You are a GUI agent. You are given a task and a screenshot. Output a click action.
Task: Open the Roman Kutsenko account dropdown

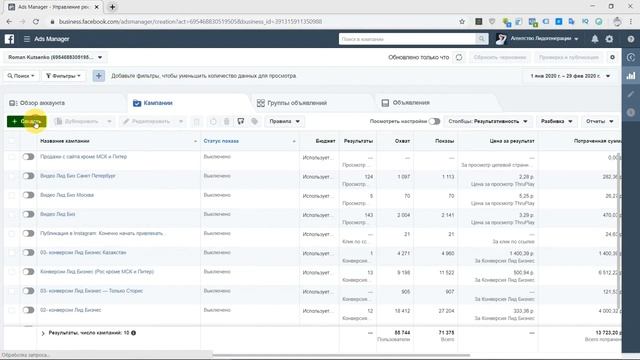coord(55,57)
